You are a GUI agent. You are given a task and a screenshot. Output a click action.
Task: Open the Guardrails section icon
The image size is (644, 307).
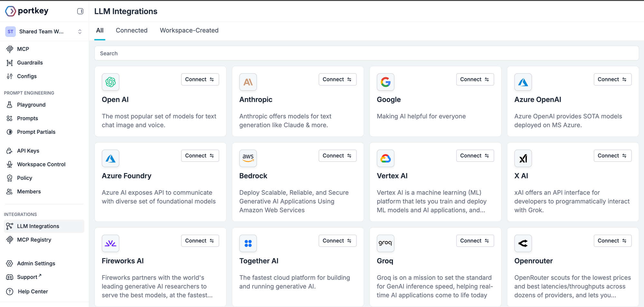[x=10, y=63]
